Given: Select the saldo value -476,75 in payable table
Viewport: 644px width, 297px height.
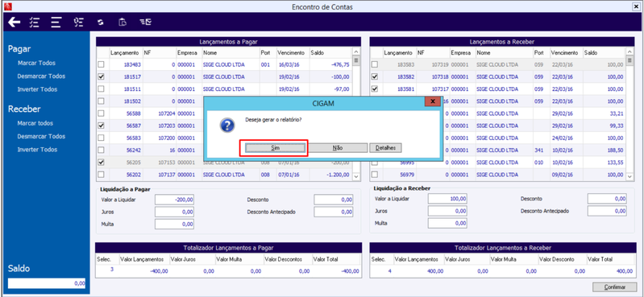Looking at the screenshot, I should point(341,65).
